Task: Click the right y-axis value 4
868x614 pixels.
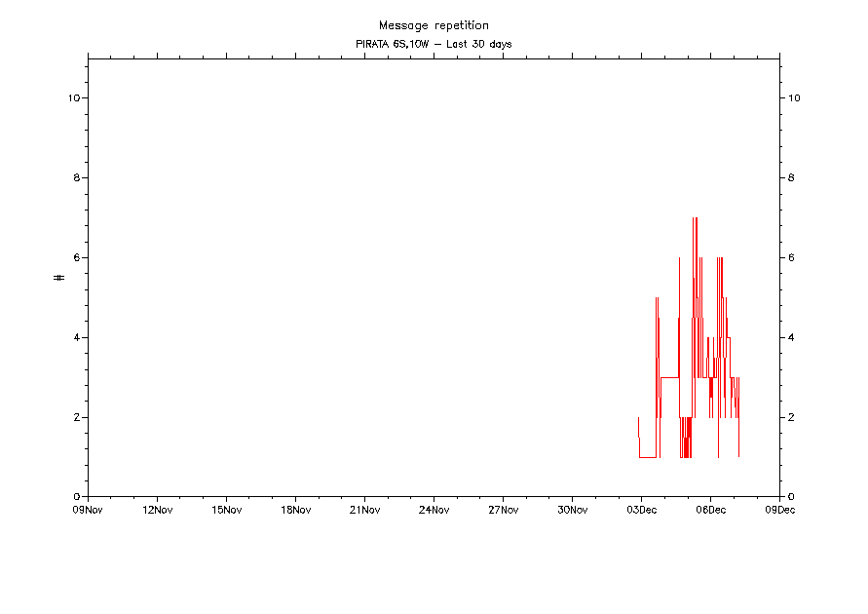Action: tap(791, 338)
